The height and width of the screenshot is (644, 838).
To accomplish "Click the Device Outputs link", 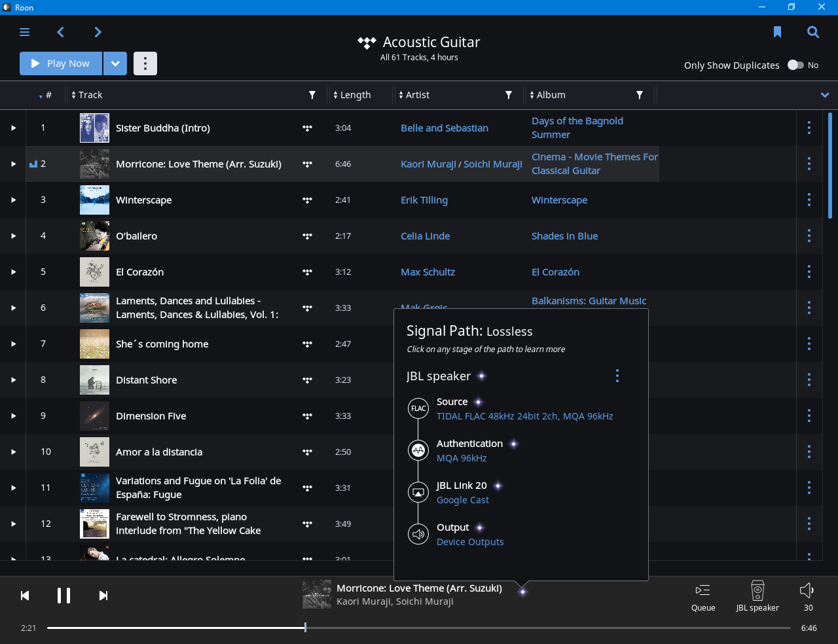I will (470, 542).
